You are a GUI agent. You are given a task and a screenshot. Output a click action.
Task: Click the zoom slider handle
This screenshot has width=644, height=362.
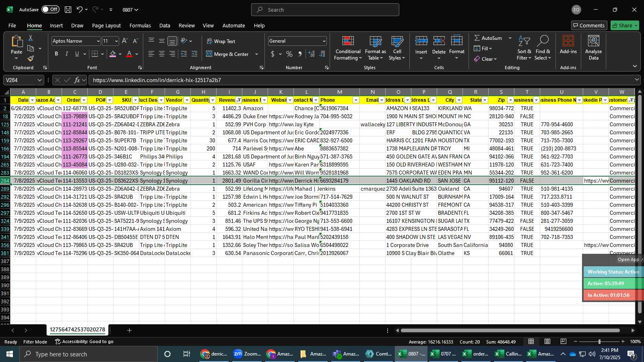coord(599,341)
